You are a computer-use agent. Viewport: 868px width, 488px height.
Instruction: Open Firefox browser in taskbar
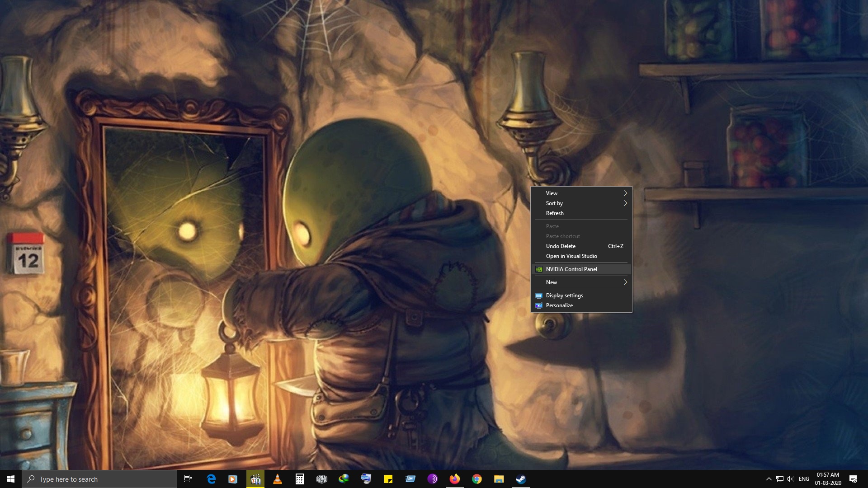[x=454, y=479]
